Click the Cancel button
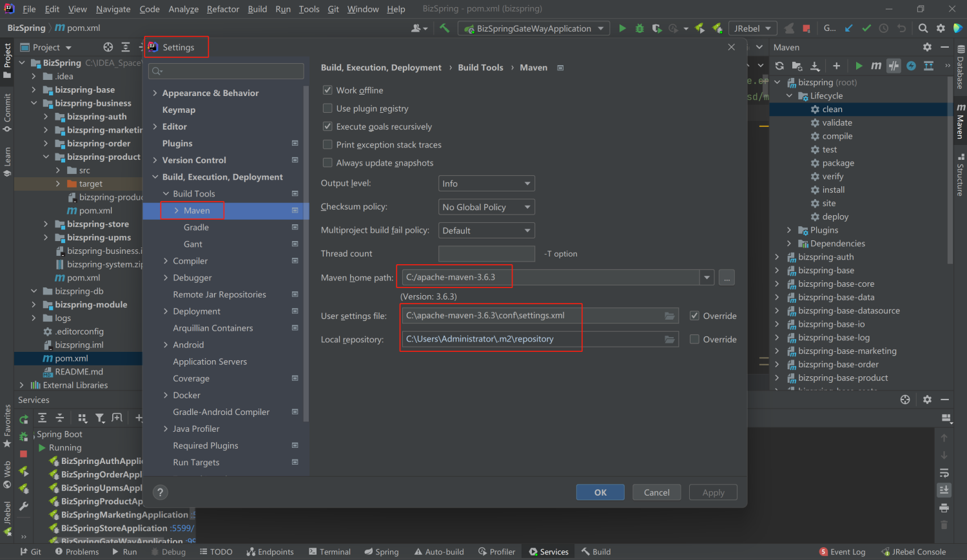 (x=657, y=492)
